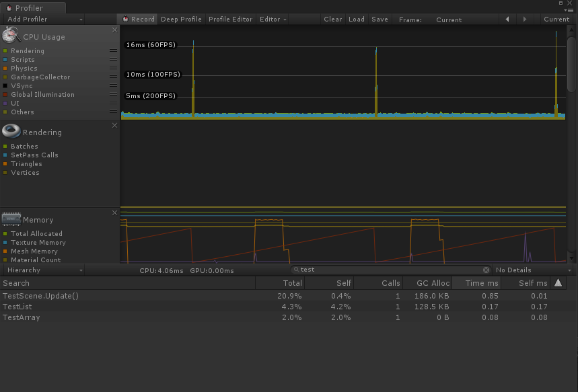Click the Rendering reorder handle in CPU Usage
This screenshot has height=392, width=578.
pos(113,50)
